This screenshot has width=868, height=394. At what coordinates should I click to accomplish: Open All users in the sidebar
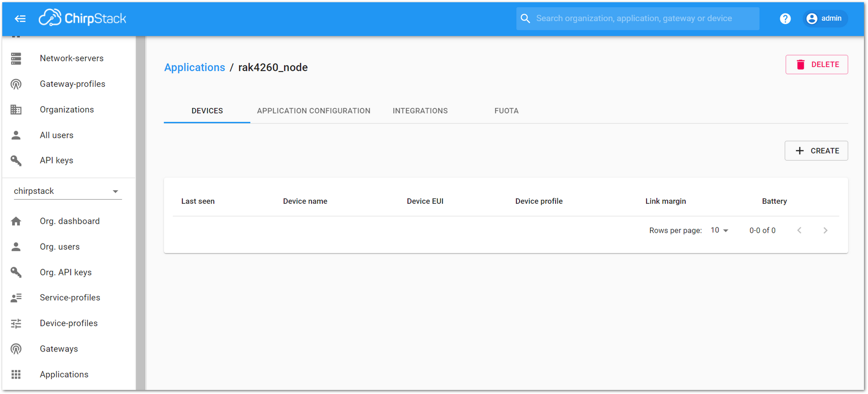(x=57, y=135)
